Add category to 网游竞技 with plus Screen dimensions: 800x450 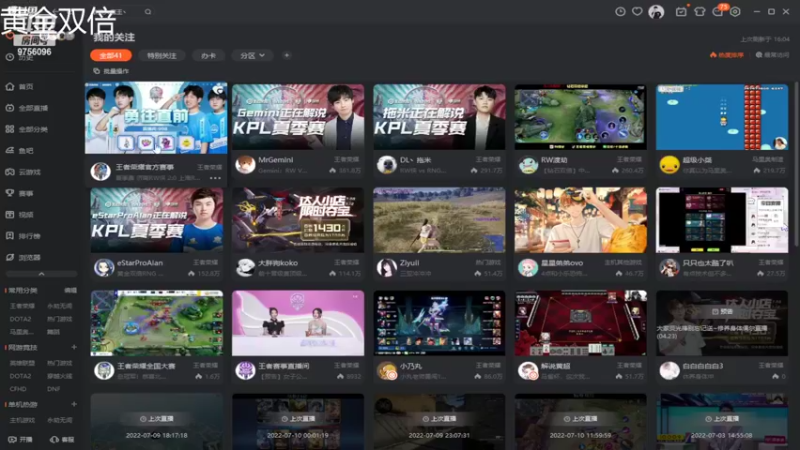tap(74, 347)
